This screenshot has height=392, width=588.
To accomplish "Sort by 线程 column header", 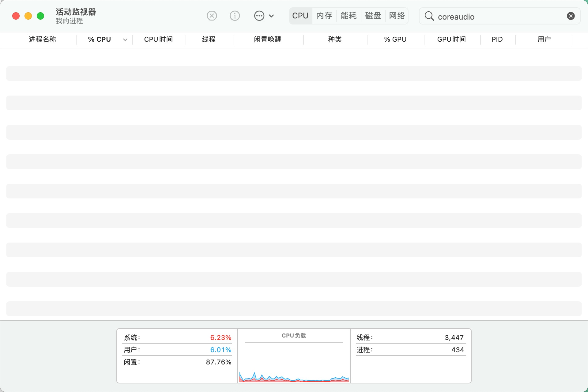I will pos(209,40).
